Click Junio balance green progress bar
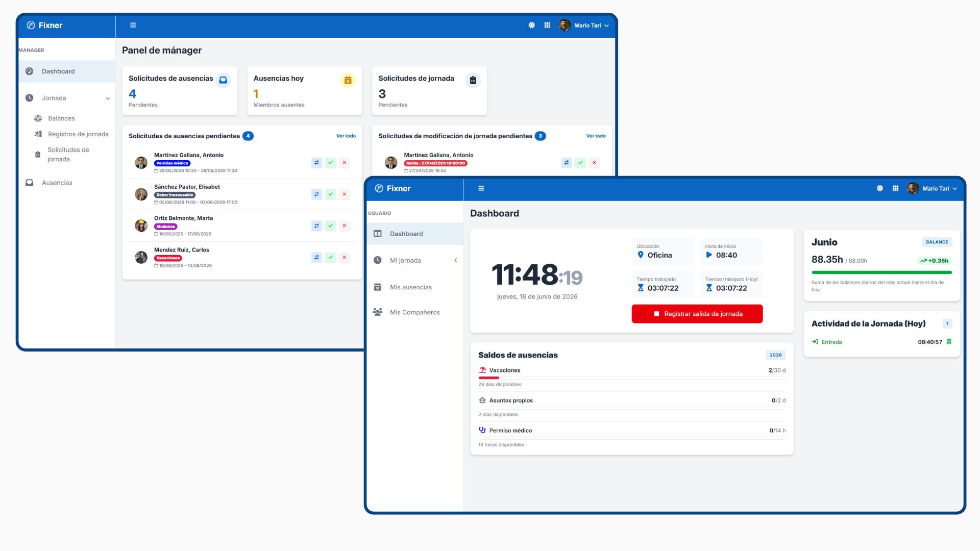Screen dimensions: 980x551 tap(881, 272)
